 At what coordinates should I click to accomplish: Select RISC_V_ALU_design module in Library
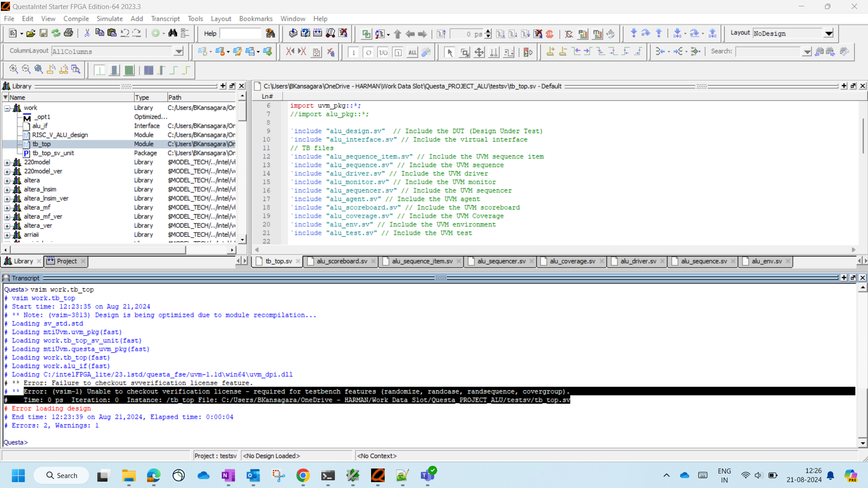point(60,135)
